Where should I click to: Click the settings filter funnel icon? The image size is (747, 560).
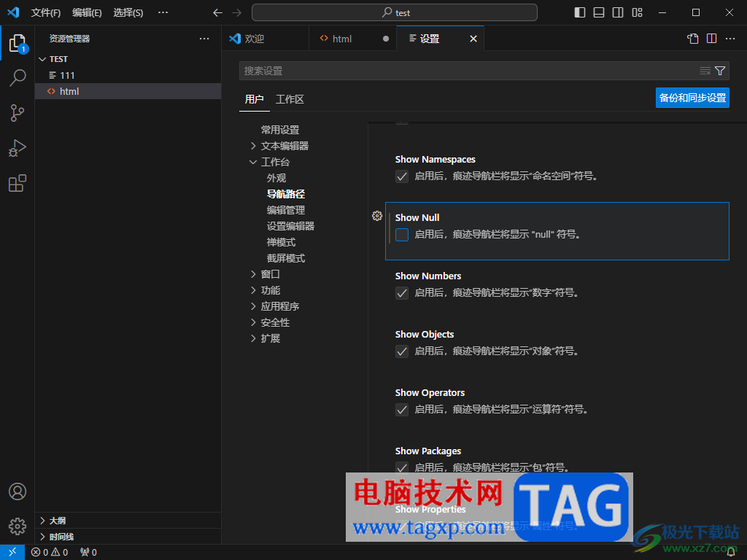click(720, 71)
